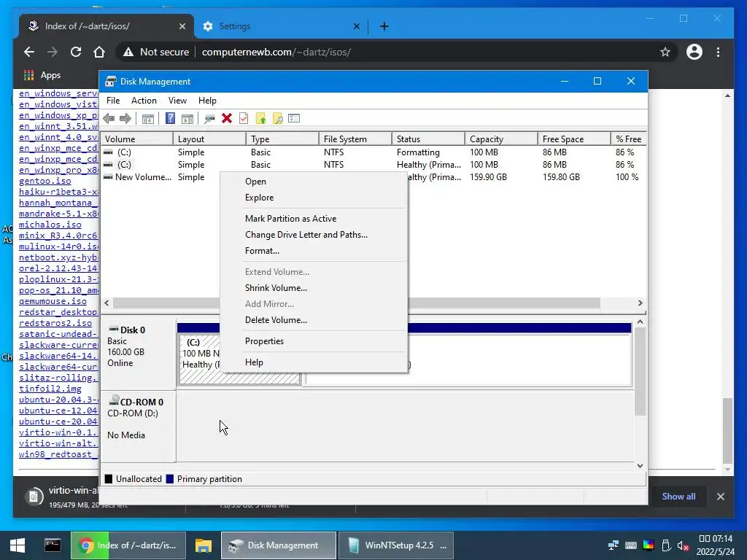This screenshot has height=560, width=747.
Task: Choose Explore from context menu
Action: [314, 198]
